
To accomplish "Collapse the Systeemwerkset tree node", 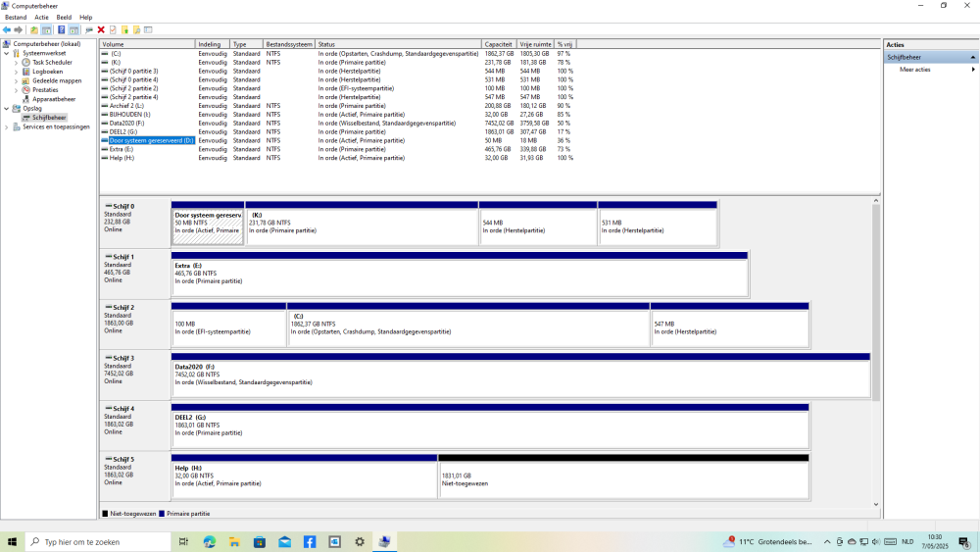I will coord(7,53).
